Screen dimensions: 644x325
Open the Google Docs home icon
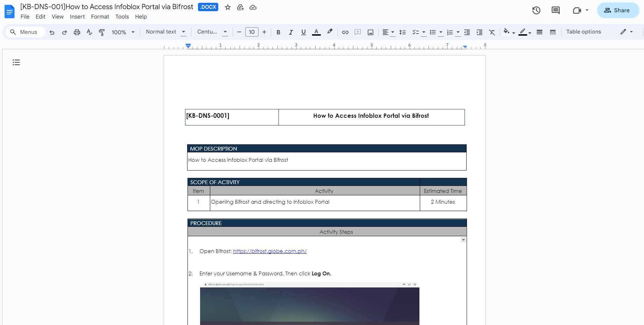click(9, 12)
